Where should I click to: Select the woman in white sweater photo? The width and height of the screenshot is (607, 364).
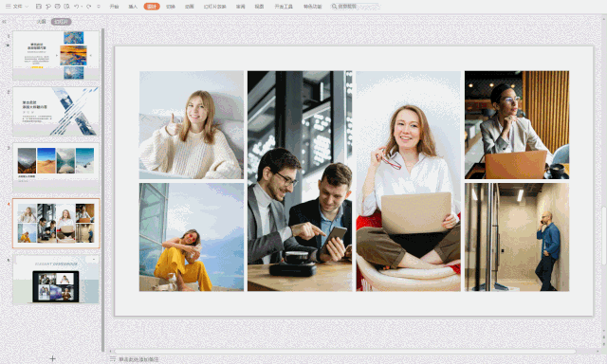192,124
